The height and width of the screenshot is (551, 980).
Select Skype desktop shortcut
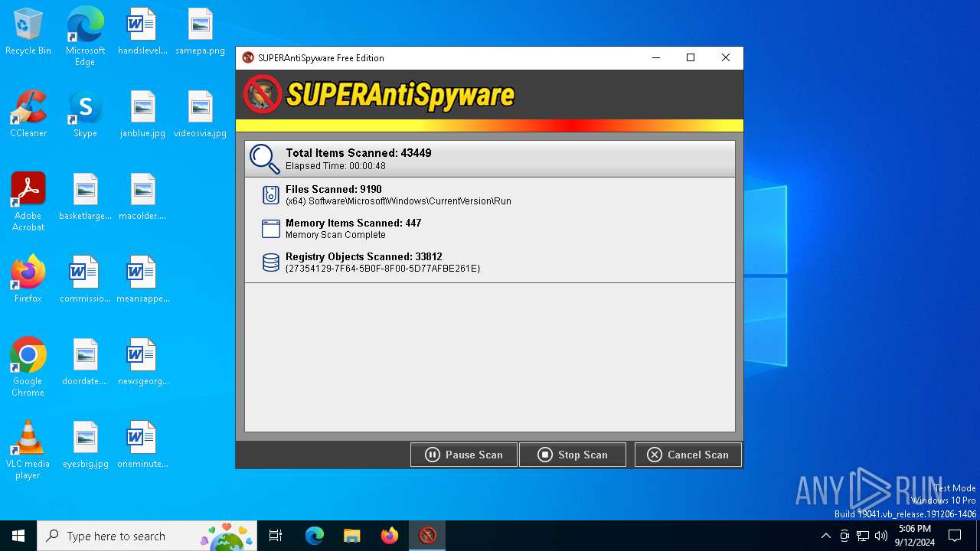point(85,115)
